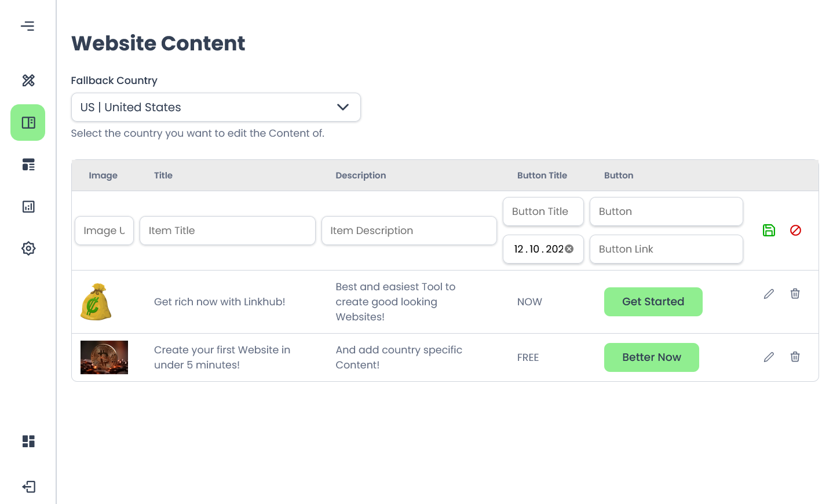Edit the 'Get rich now with Linkhub!' row
This screenshot has width=833, height=504.
coord(769,294)
